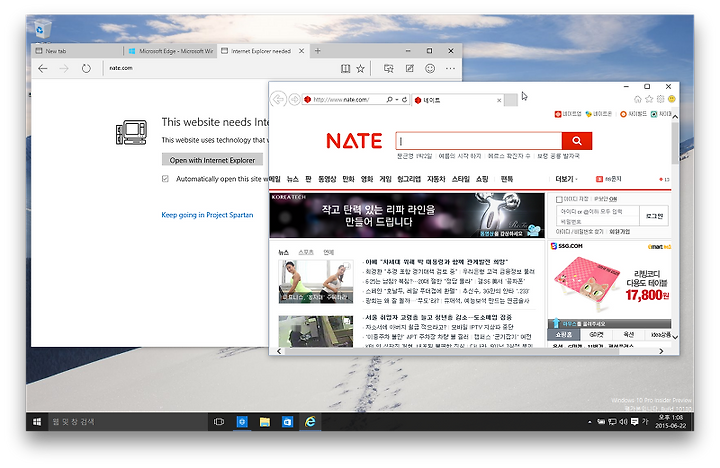The image size is (720, 468).
Task: Open Reading view in Edge toolbar
Action: tap(345, 68)
